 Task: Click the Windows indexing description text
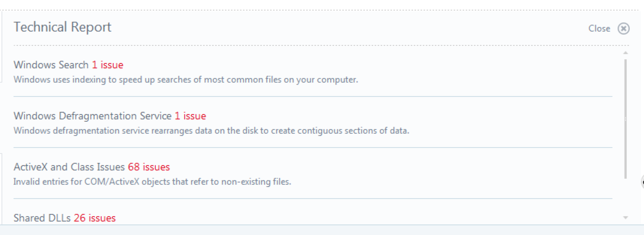click(x=185, y=80)
